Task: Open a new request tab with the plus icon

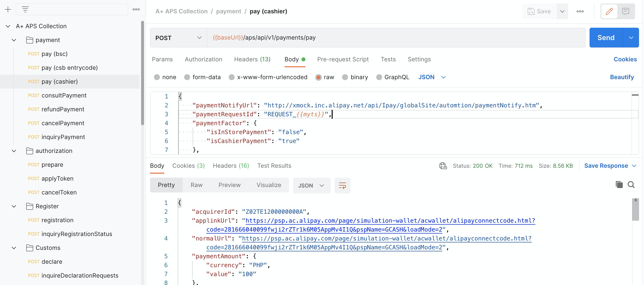Action: coord(8,9)
